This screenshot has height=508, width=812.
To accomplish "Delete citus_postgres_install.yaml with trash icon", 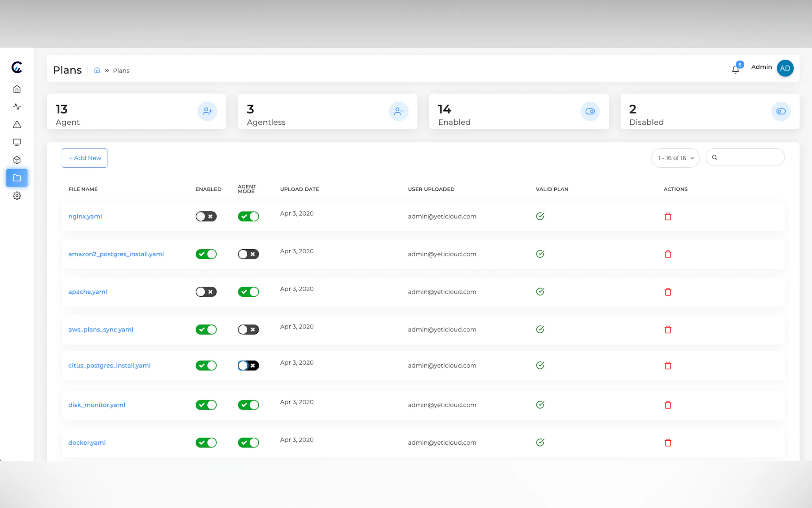I will [668, 366].
